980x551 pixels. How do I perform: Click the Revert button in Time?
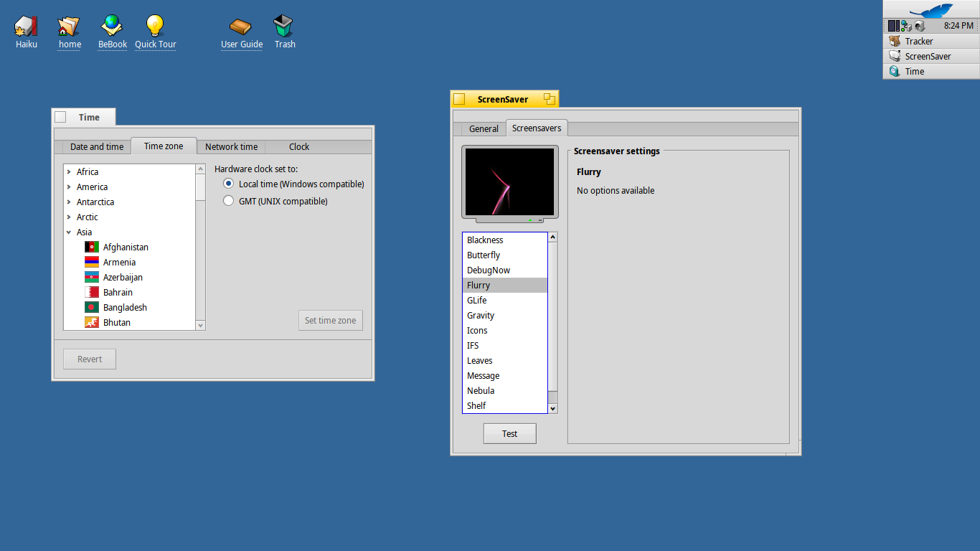click(90, 359)
